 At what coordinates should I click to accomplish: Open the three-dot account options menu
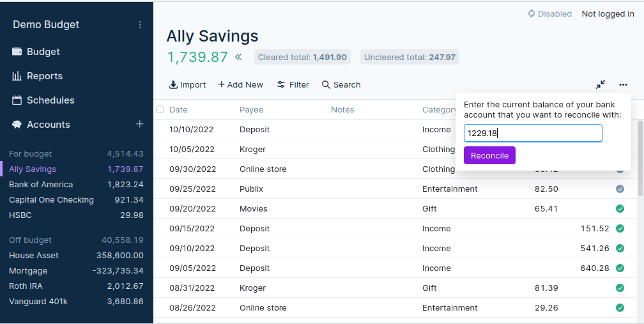coord(623,84)
